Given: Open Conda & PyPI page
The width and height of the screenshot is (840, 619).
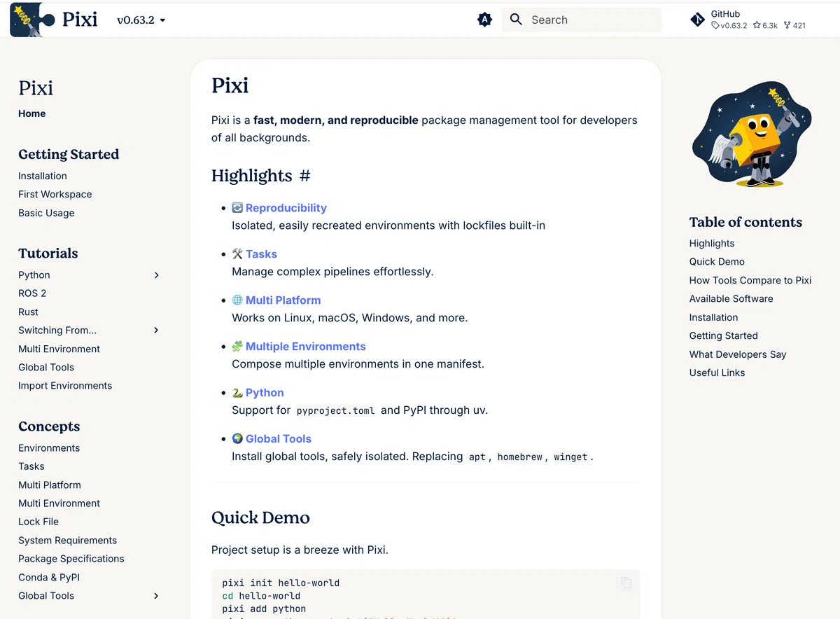Looking at the screenshot, I should 49,578.
